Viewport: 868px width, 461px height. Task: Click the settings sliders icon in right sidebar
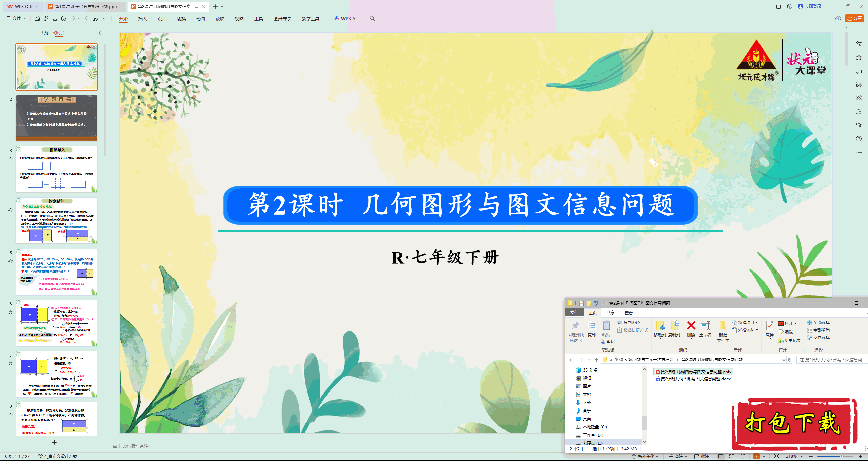pyautogui.click(x=859, y=44)
